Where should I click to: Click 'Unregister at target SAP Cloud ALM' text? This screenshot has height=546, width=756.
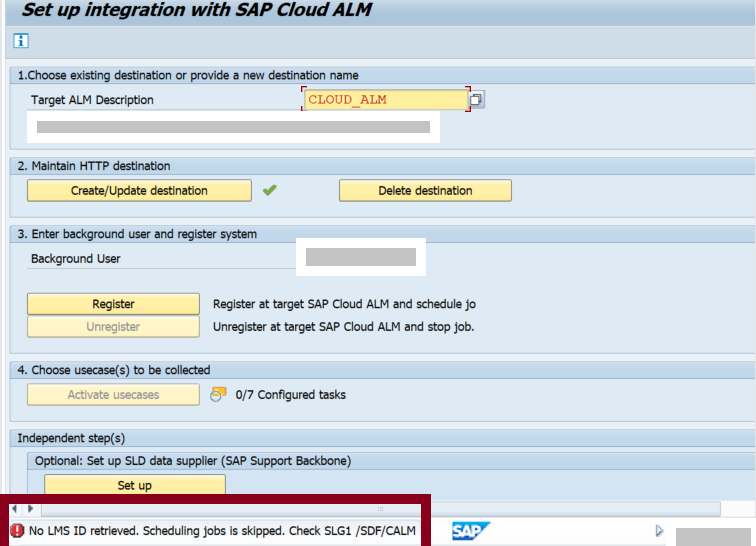[x=344, y=327]
